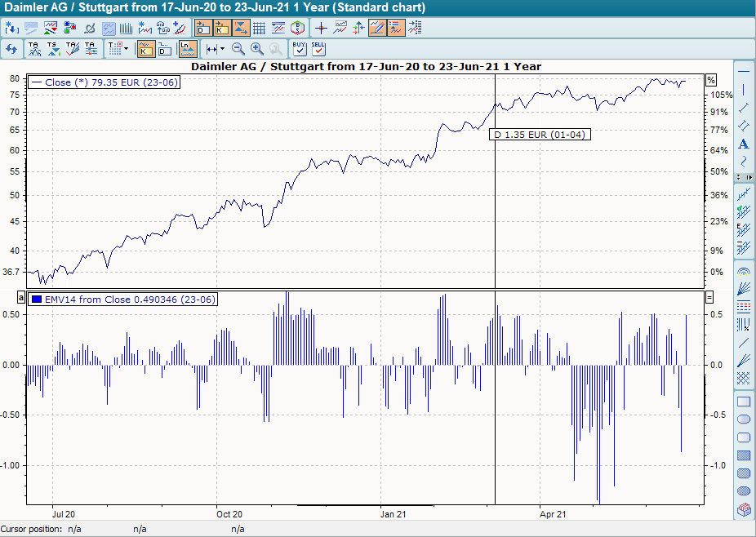The height and width of the screenshot is (537, 756).
Task: Select the text tool A in right sidebar
Action: pos(743,144)
